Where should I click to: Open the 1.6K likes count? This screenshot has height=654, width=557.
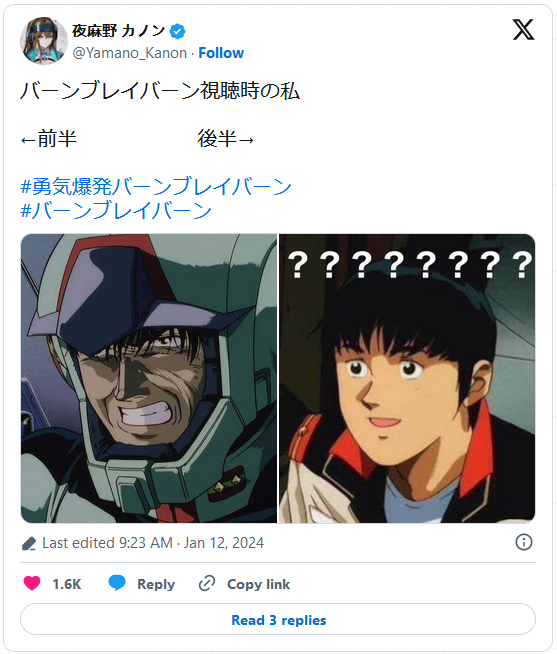(67, 584)
